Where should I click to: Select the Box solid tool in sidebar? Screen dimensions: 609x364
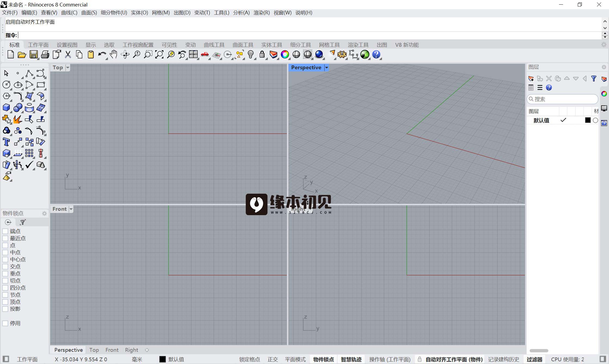pos(6,108)
